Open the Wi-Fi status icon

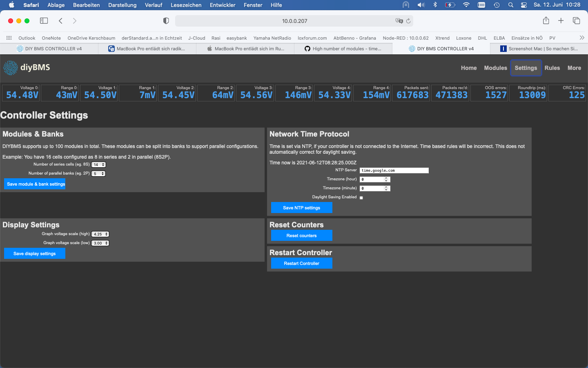466,5
